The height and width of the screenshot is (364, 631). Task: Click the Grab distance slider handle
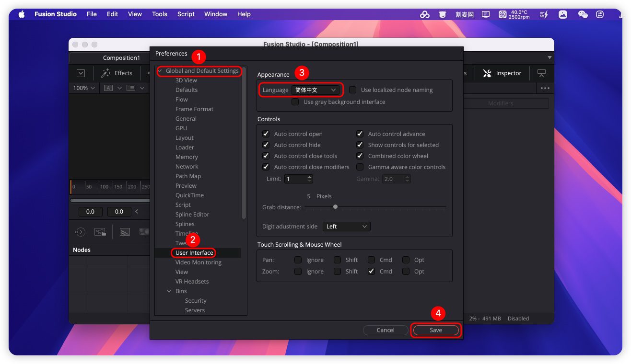[x=335, y=207]
